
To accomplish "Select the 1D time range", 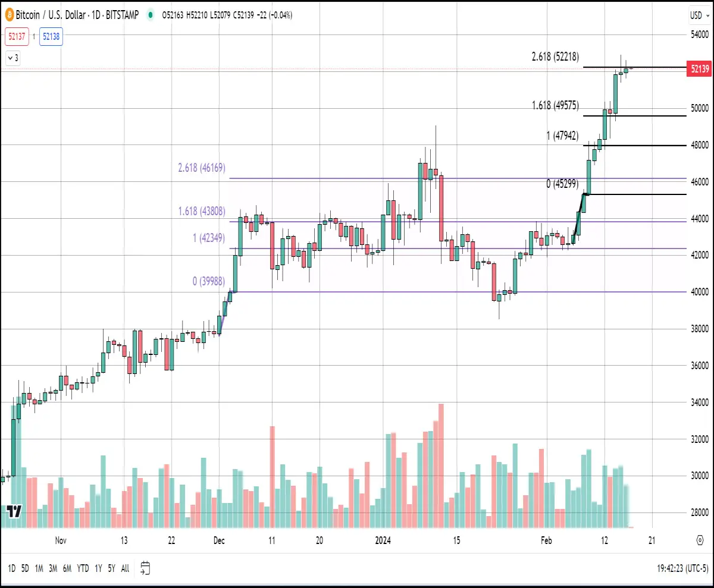I will (x=11, y=568).
